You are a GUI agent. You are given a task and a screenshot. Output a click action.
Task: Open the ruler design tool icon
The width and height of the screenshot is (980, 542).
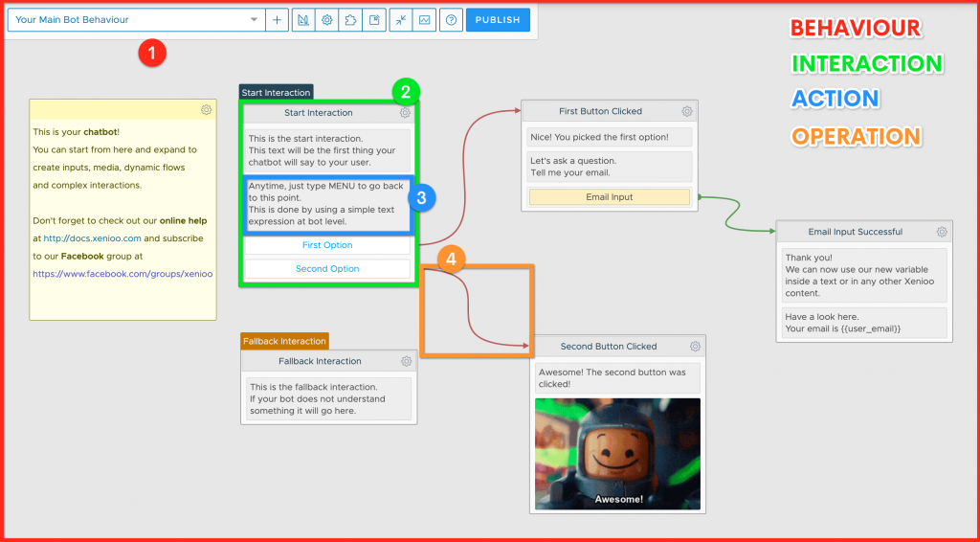(303, 20)
